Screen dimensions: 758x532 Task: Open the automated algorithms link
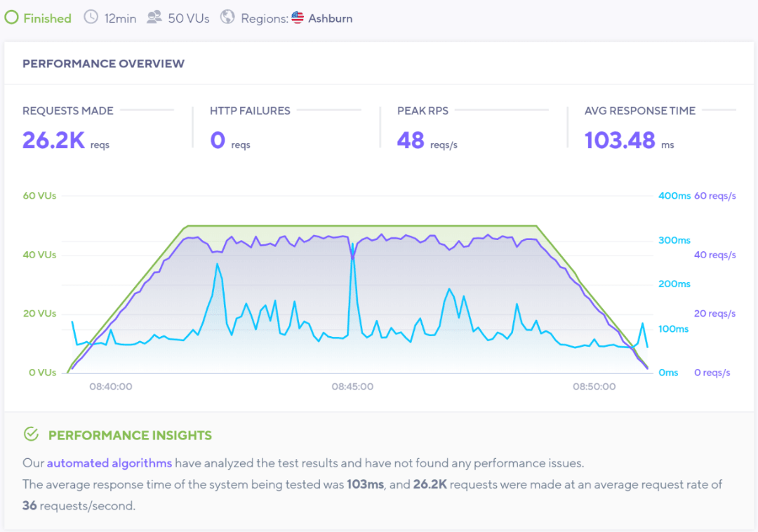click(109, 463)
